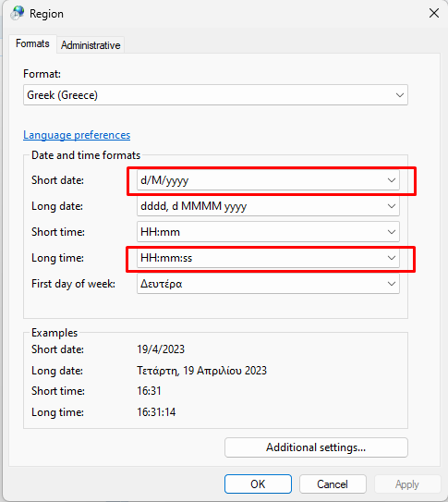
Task: Expand Format dropdown using its chevron arrow
Action: click(x=399, y=95)
